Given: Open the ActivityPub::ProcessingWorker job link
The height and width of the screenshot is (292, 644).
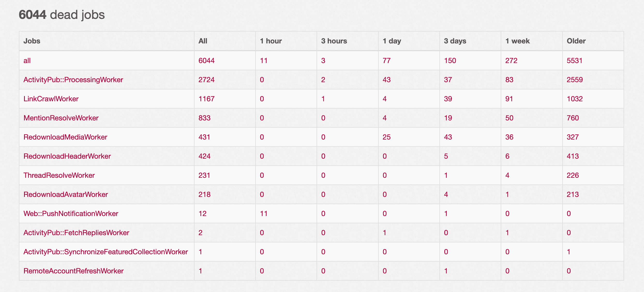Looking at the screenshot, I should click(x=73, y=80).
